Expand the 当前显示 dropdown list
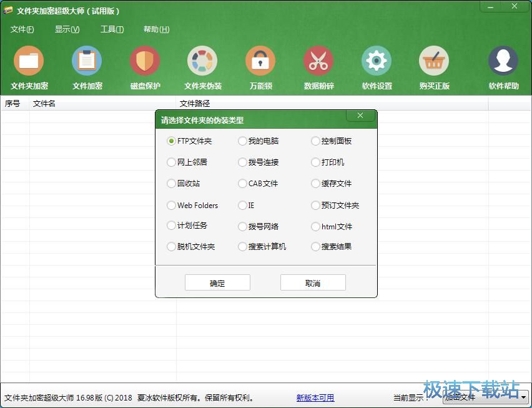This screenshot has width=532, height=408. [523, 397]
